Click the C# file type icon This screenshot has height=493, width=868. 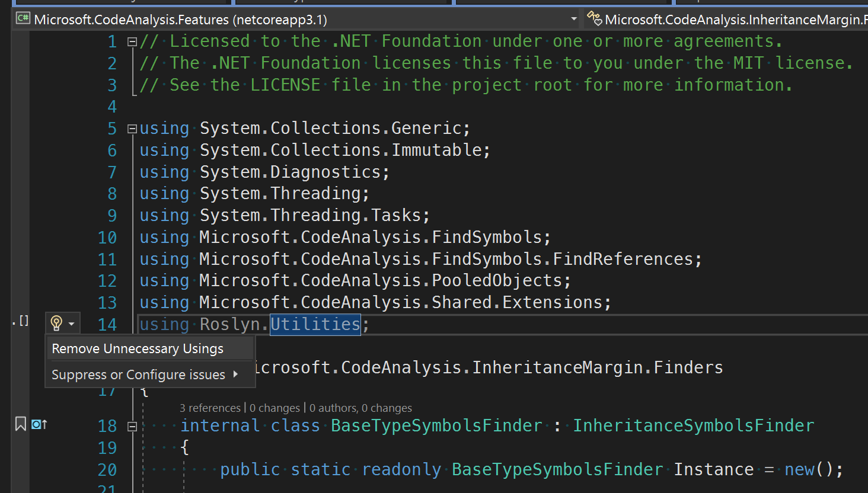click(x=22, y=19)
